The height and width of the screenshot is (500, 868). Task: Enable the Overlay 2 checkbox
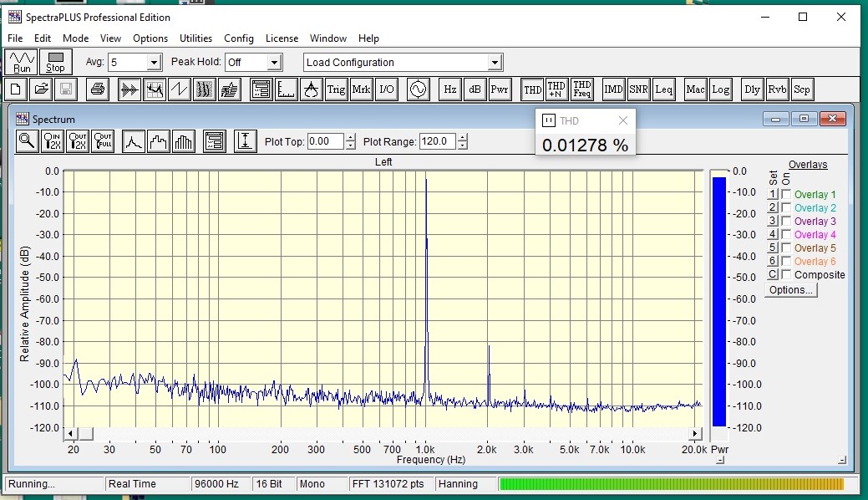(x=786, y=208)
